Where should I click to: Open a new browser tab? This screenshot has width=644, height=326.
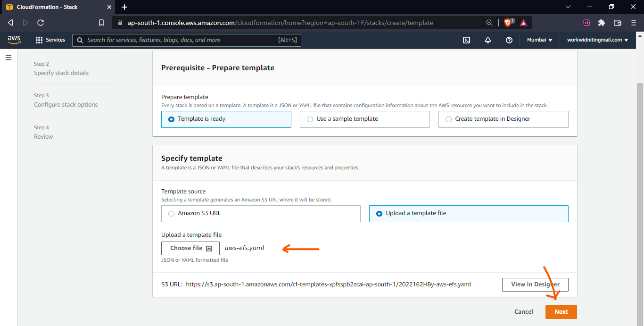(x=124, y=7)
